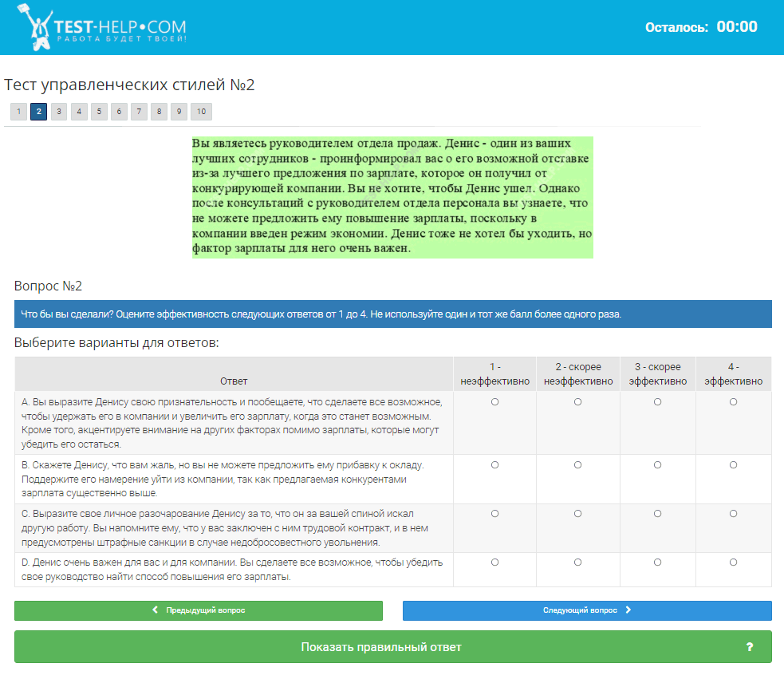Rate answer D as 4 - эффективно

(733, 563)
